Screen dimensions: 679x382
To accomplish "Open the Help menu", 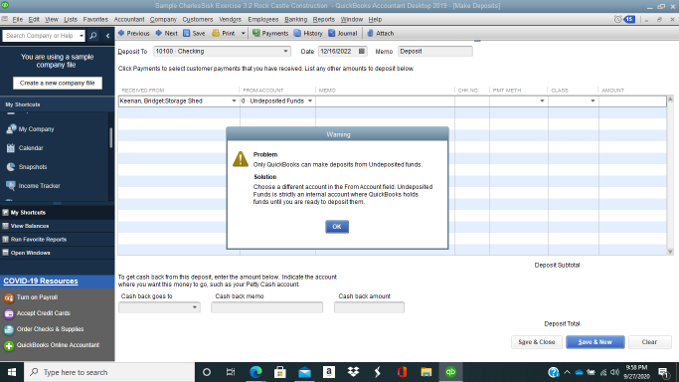I will pos(375,19).
